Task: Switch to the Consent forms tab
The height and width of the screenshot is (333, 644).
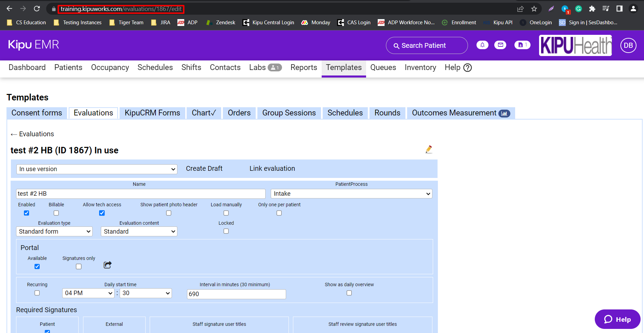Action: [x=37, y=113]
